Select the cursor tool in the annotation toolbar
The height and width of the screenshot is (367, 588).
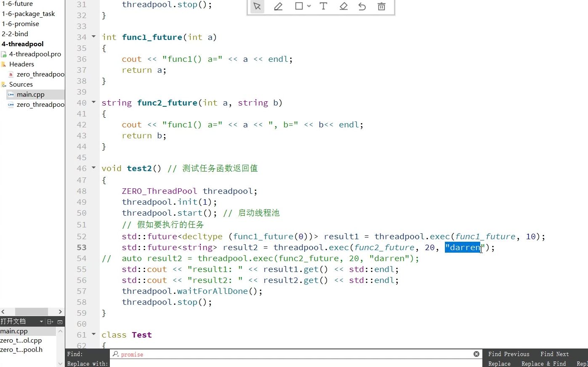point(257,6)
